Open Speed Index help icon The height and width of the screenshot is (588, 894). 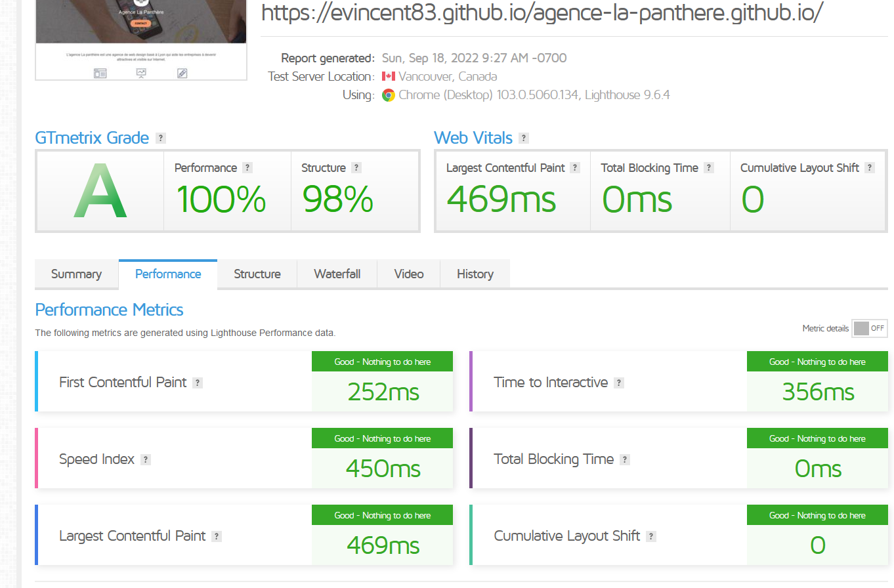[146, 459]
